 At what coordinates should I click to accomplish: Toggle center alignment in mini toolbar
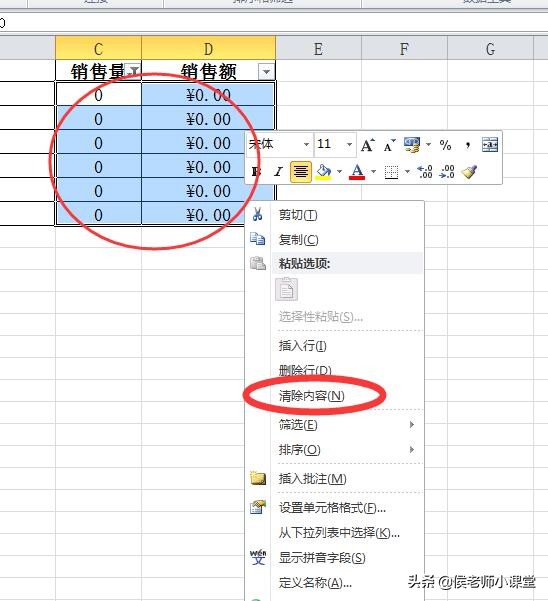301,171
